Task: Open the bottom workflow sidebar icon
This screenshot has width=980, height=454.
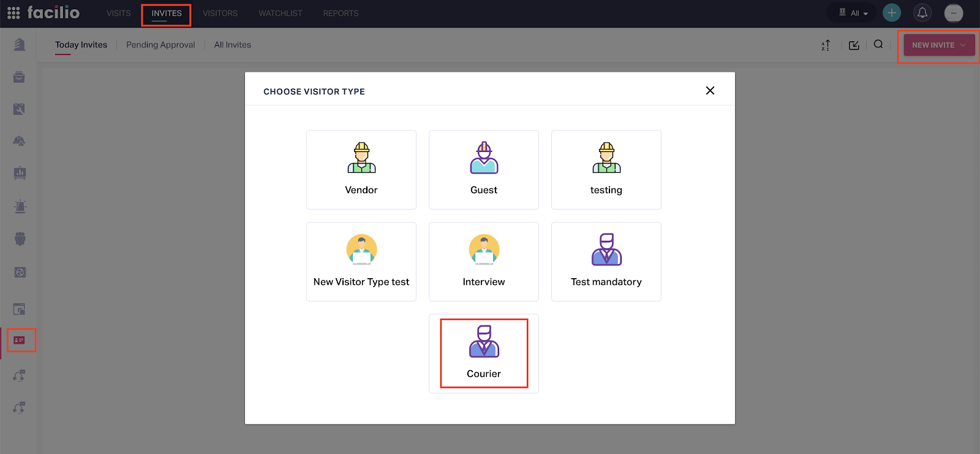Action: pyautogui.click(x=20, y=407)
